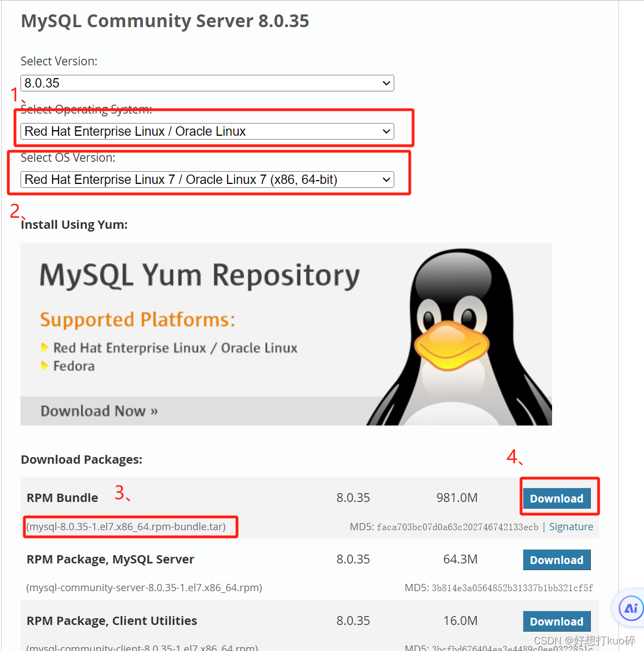Click the Install Using Yum heading
Viewport: 644px width, 651px height.
click(x=74, y=224)
